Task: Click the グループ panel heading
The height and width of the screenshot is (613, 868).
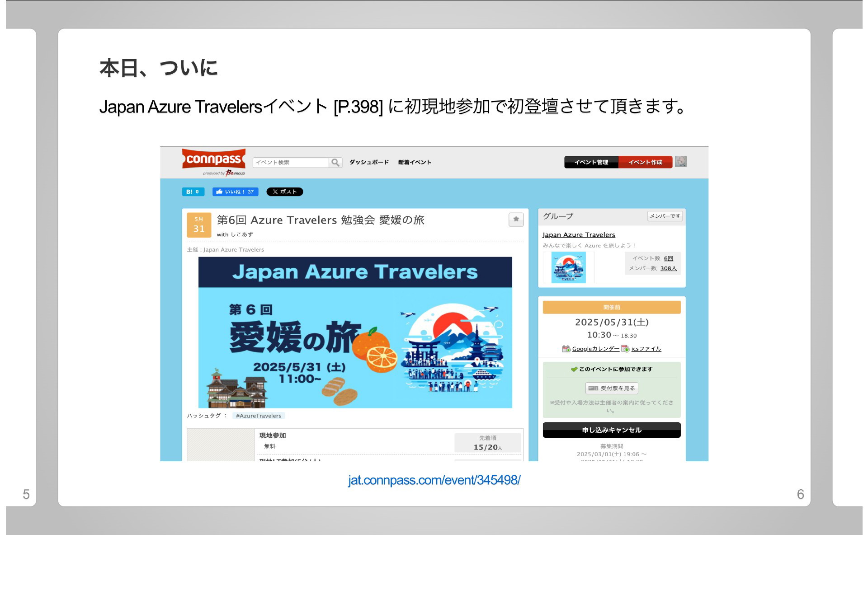Action: tap(558, 216)
